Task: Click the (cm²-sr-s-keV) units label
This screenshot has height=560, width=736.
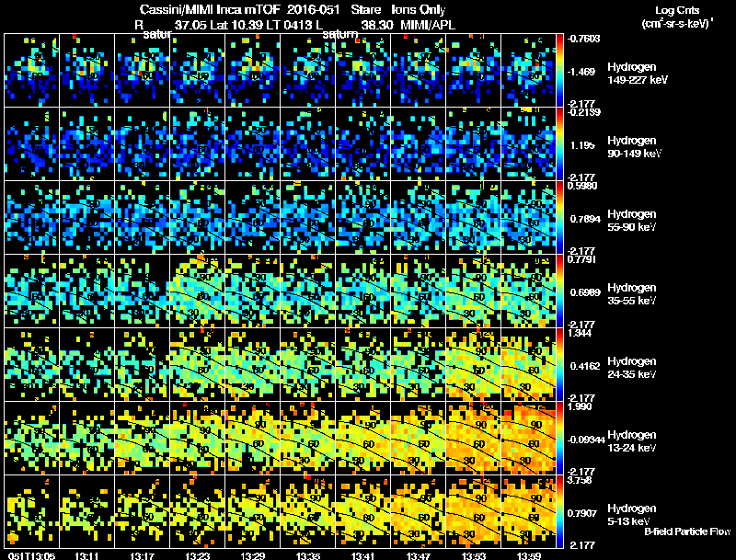Action: point(677,24)
